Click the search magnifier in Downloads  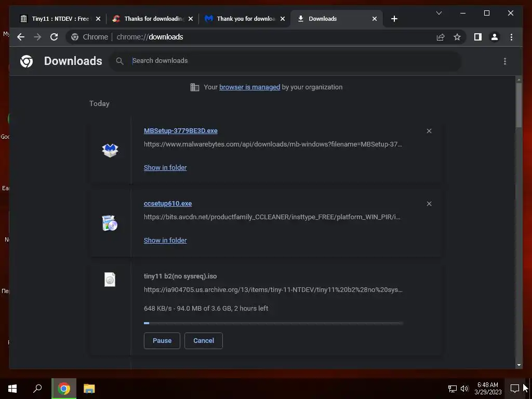(x=119, y=61)
